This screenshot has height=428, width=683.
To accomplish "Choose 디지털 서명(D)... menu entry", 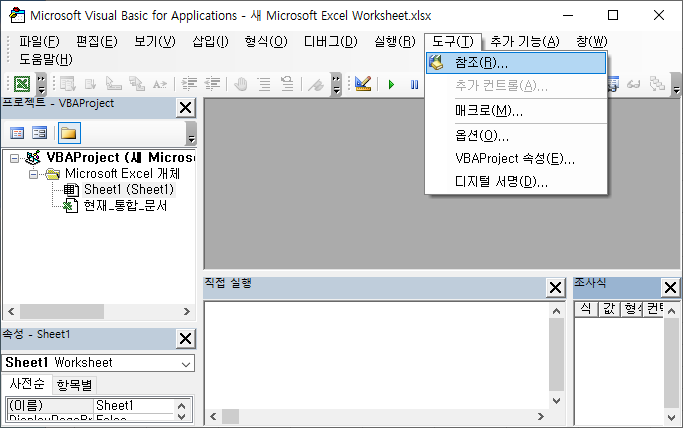I will coord(516,181).
